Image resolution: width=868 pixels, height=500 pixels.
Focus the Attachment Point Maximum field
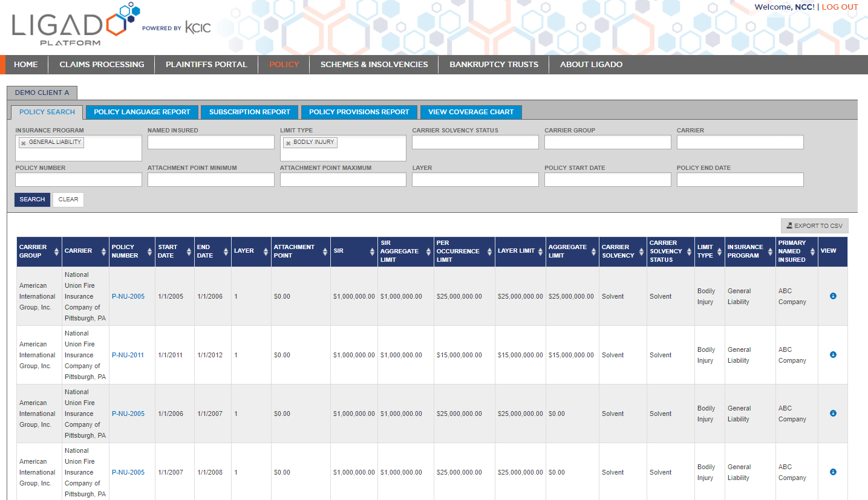343,180
